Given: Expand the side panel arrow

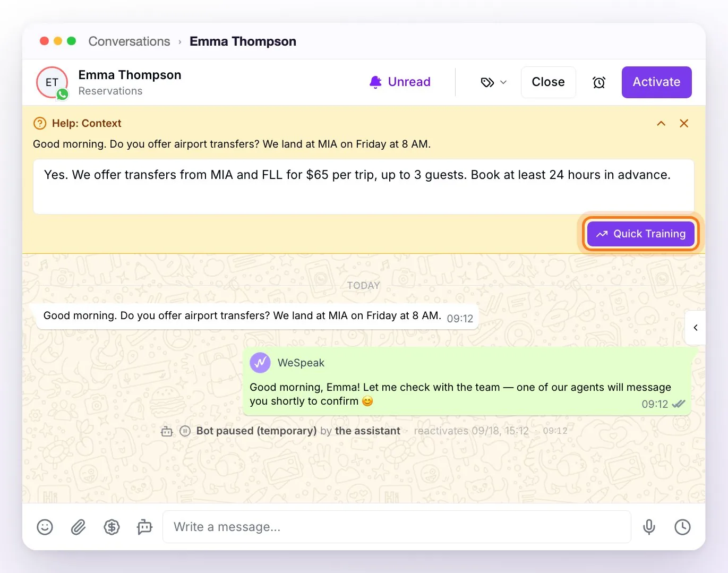Looking at the screenshot, I should coord(696,328).
